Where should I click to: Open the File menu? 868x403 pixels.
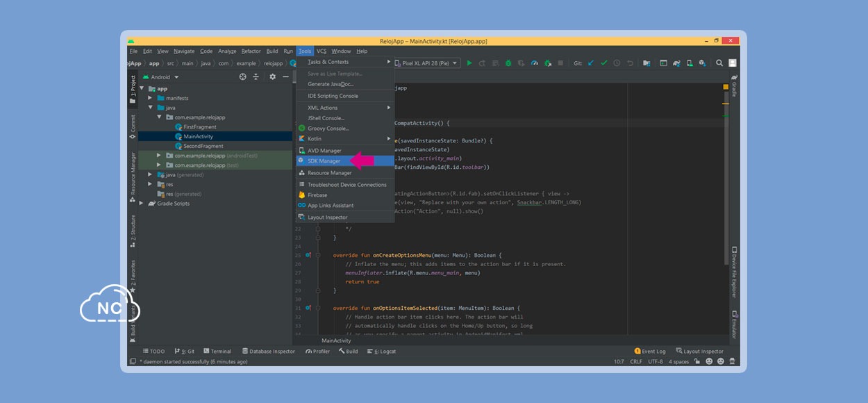click(x=133, y=51)
